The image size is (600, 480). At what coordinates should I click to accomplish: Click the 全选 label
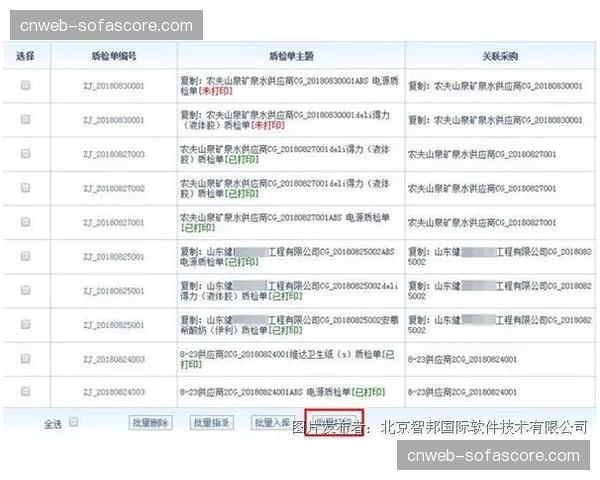(x=53, y=424)
